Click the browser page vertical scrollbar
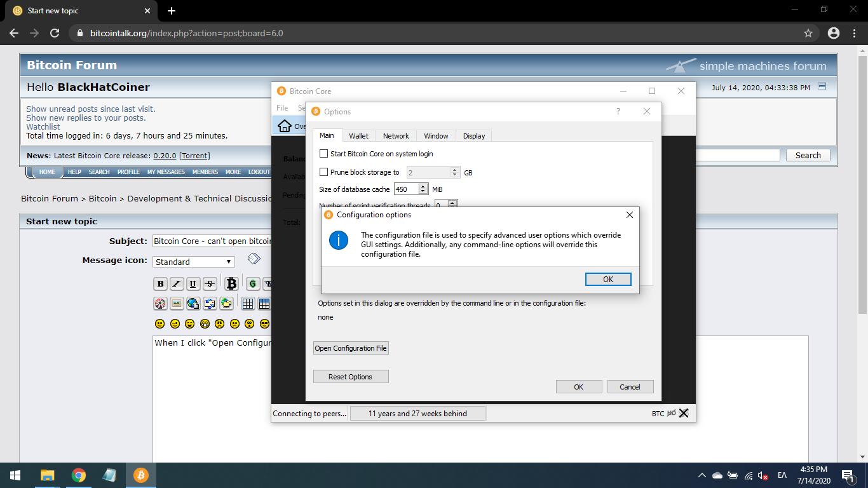868x488 pixels. pos(862,184)
